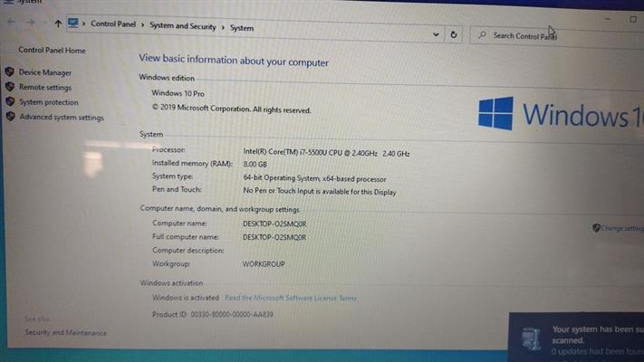The height and width of the screenshot is (362, 644).
Task: Open Device Manager link
Action: click(45, 72)
